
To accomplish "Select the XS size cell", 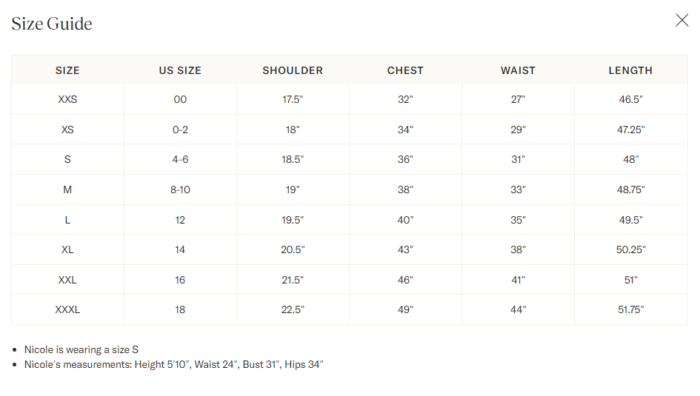I will pos(67,129).
